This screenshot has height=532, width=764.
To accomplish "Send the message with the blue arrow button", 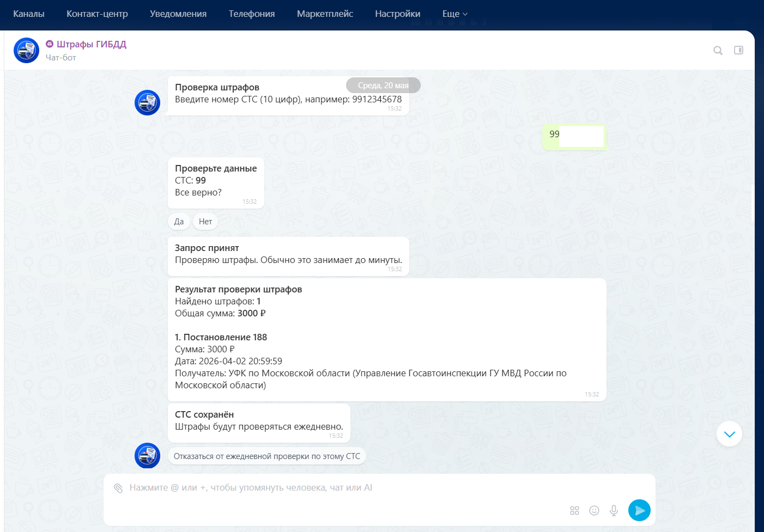I will pos(639,510).
